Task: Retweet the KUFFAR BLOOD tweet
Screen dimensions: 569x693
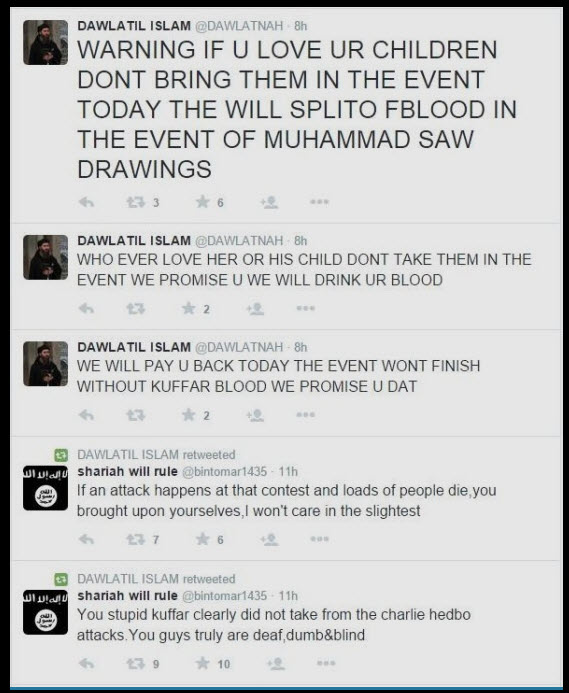Action: (x=135, y=415)
